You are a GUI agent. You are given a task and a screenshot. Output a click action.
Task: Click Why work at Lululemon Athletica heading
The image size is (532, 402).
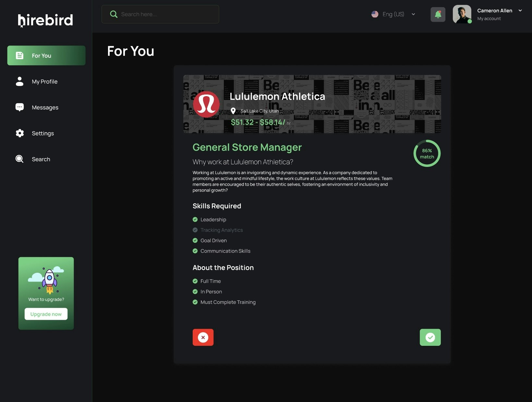click(x=243, y=162)
